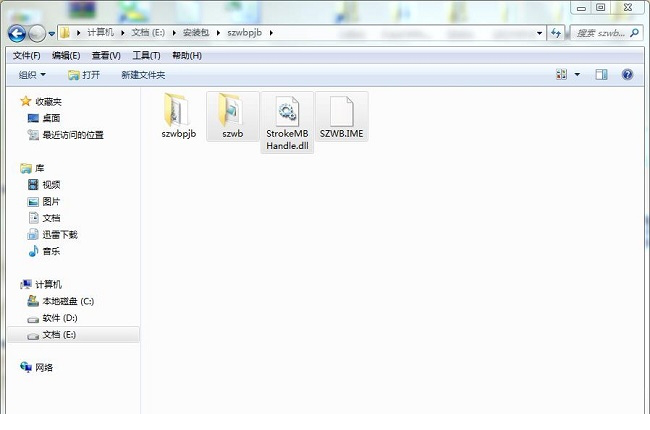The width and height of the screenshot is (650, 430).
Task: Open the 编辑(E) menu
Action: 66,56
